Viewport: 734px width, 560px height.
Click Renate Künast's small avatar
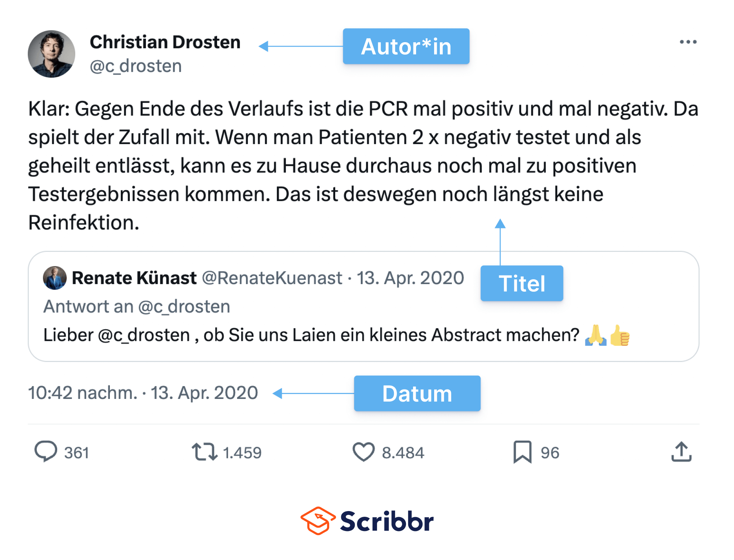coord(55,278)
